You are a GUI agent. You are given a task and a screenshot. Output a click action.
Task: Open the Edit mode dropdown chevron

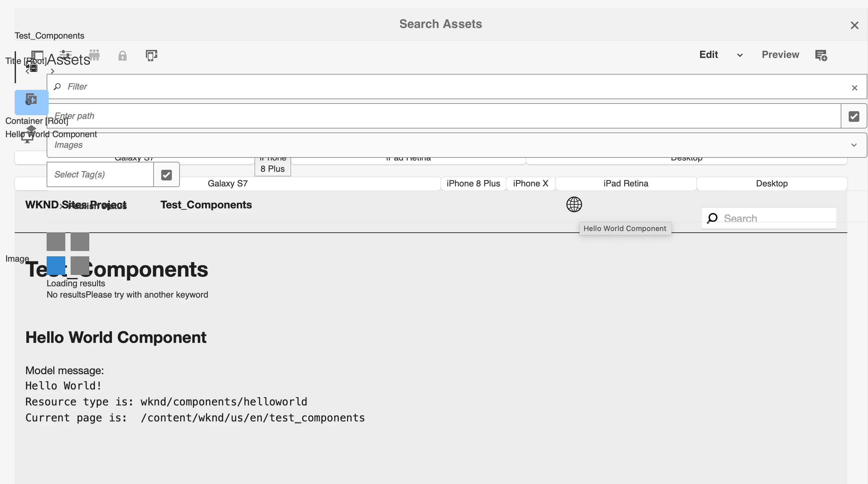tap(740, 55)
